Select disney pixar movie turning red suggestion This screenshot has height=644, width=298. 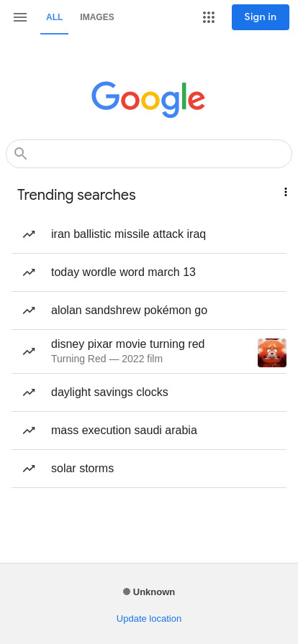149,351
